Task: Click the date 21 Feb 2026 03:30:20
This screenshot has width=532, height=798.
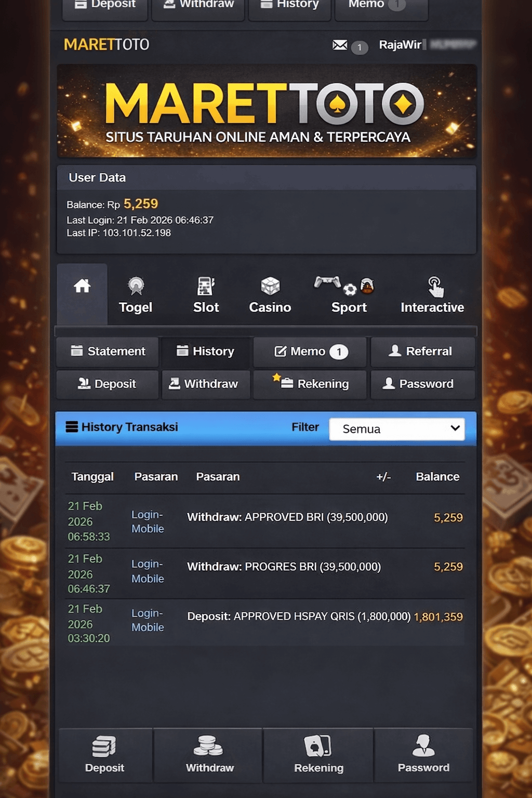Action: (x=88, y=623)
